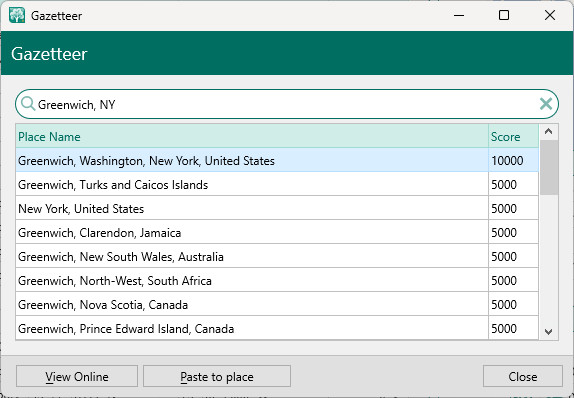Click the vertical scrollbar thumb

click(x=548, y=167)
